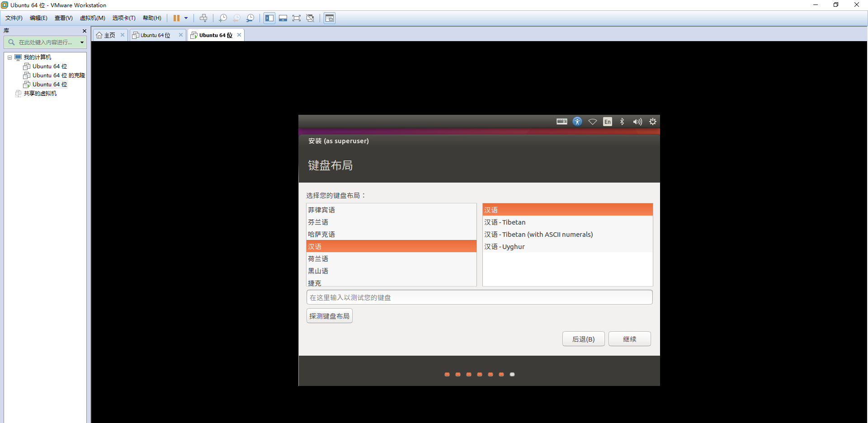Open the 帮助(H) menu
The image size is (868, 423).
point(152,18)
